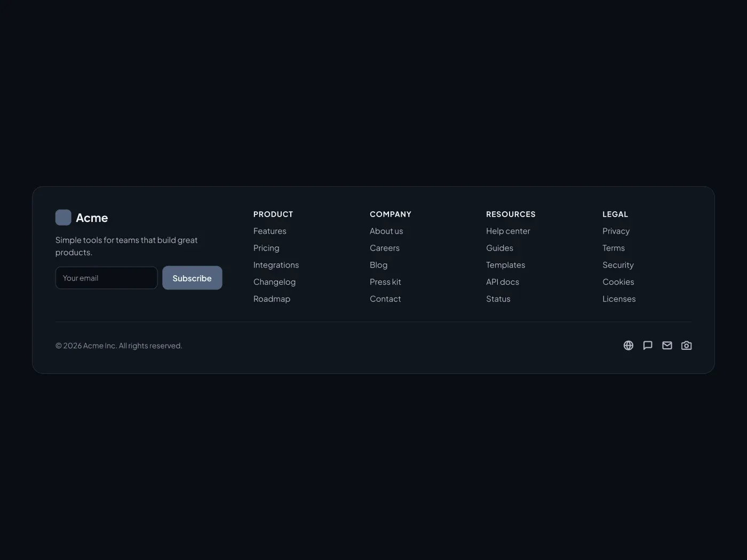
Task: Open the camera icon link
Action: [687, 346]
